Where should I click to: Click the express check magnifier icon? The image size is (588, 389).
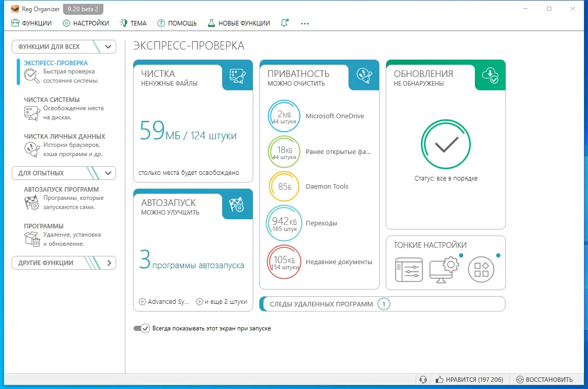[32, 76]
